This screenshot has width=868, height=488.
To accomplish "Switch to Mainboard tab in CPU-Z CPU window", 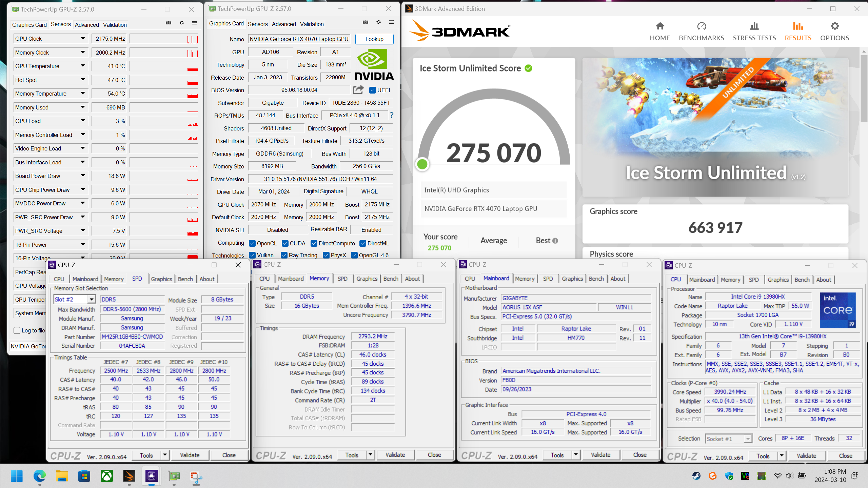I will pos(702,280).
